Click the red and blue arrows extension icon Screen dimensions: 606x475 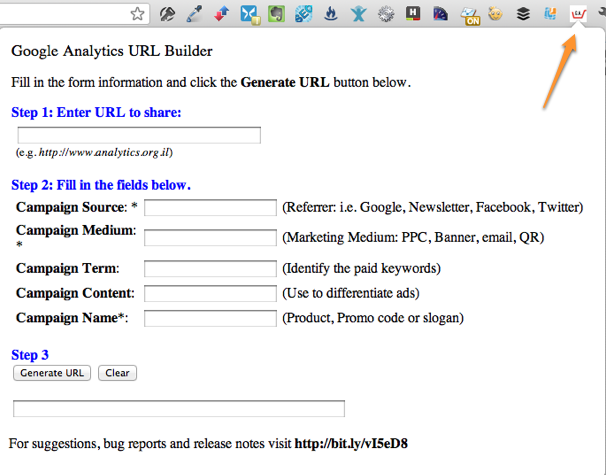coord(220,14)
